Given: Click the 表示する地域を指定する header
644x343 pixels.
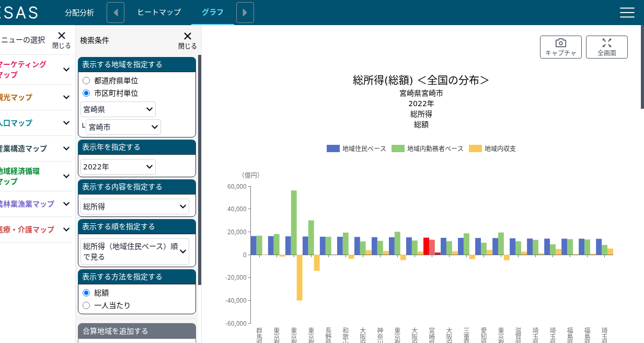Looking at the screenshot, I should 137,64.
